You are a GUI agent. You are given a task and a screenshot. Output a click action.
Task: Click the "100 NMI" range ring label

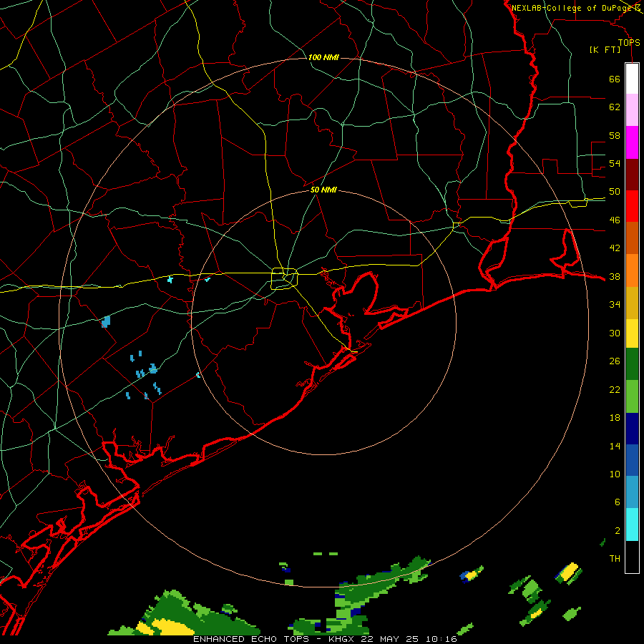pos(323,57)
